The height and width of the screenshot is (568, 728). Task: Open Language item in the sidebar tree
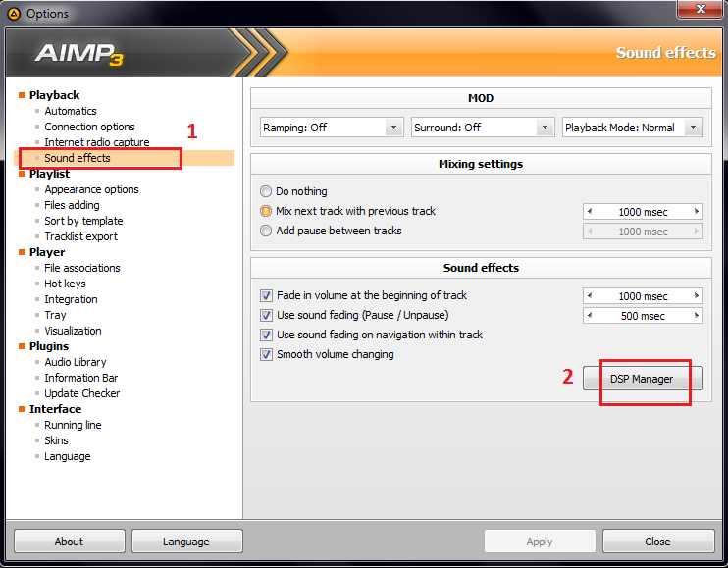pyautogui.click(x=68, y=456)
